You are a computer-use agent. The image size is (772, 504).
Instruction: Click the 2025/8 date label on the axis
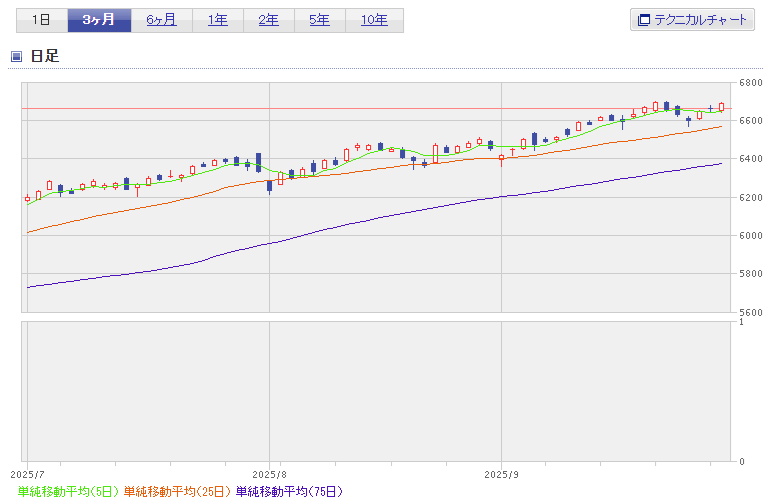click(x=269, y=473)
